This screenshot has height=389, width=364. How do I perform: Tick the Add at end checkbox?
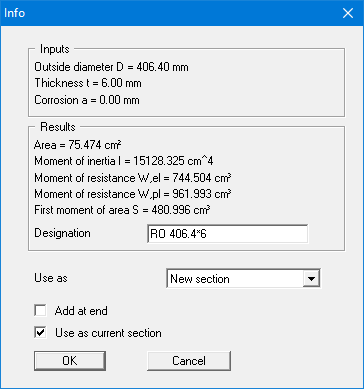click(x=40, y=311)
